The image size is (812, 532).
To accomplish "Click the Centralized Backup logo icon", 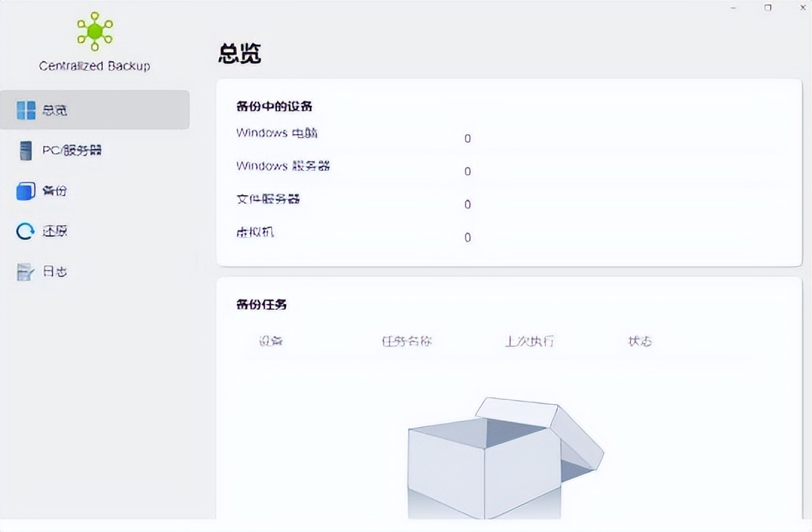I will tap(94, 31).
